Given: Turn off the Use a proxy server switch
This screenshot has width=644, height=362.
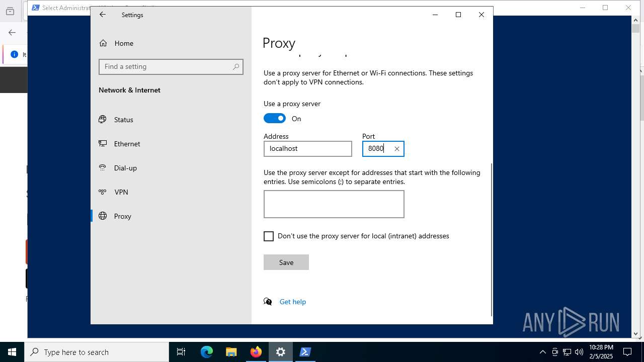Looking at the screenshot, I should click(275, 118).
